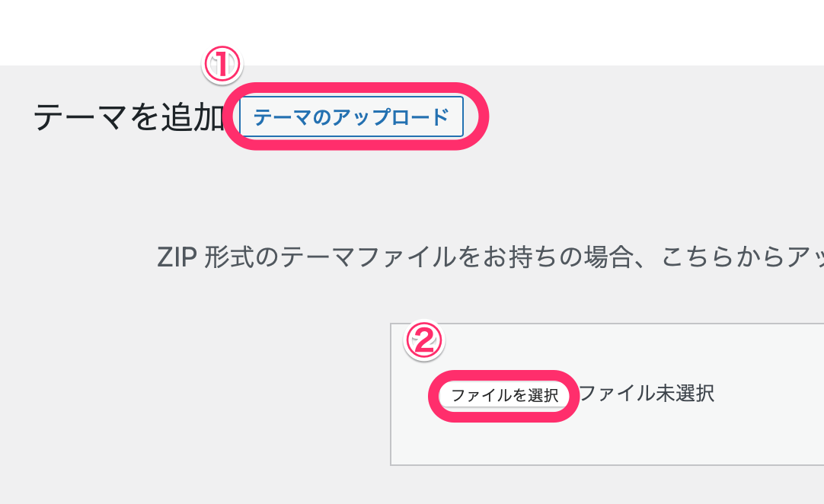Image resolution: width=824 pixels, height=504 pixels.
Task: Click the circled number 1 annotation marker
Action: pyautogui.click(x=222, y=66)
